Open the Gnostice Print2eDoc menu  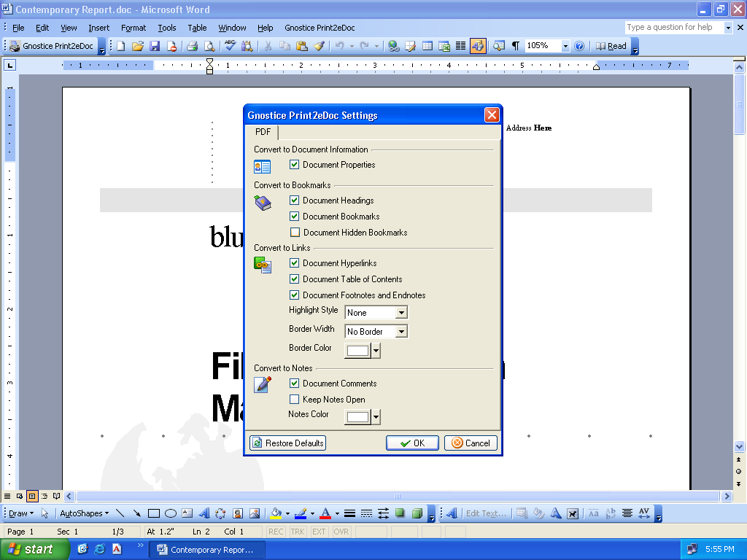click(x=320, y=28)
